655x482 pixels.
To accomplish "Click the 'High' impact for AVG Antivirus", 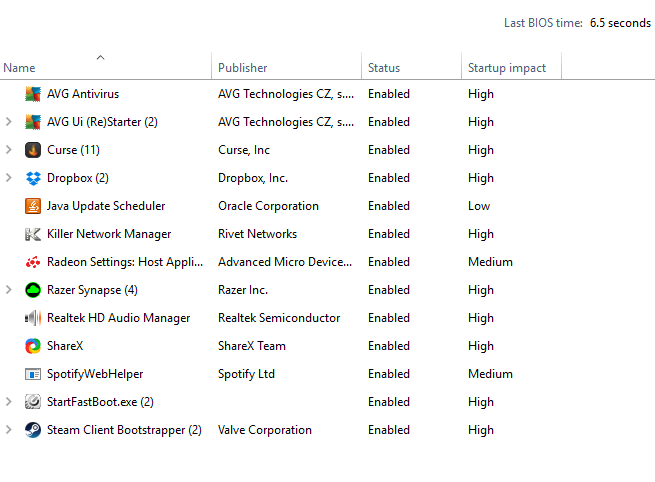I will tap(481, 94).
